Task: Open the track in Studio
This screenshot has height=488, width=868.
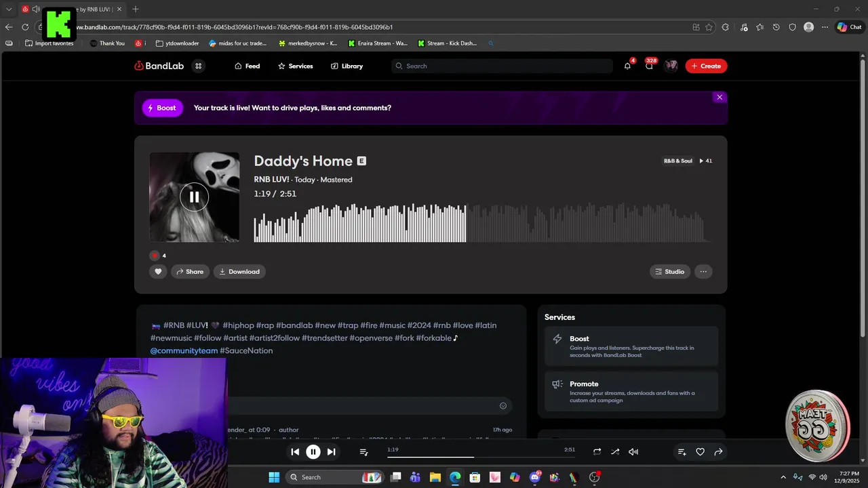Action: coord(670,271)
